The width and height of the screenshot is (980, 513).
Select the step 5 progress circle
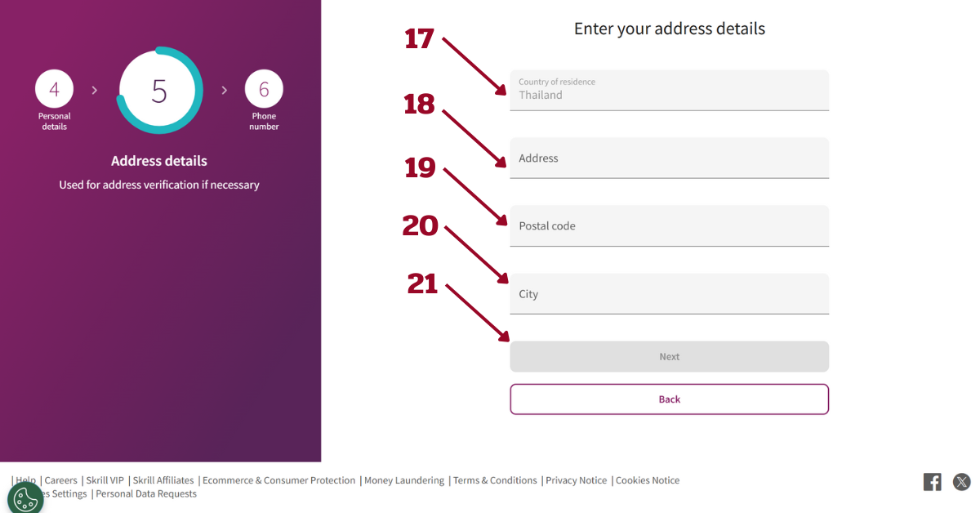(x=159, y=91)
